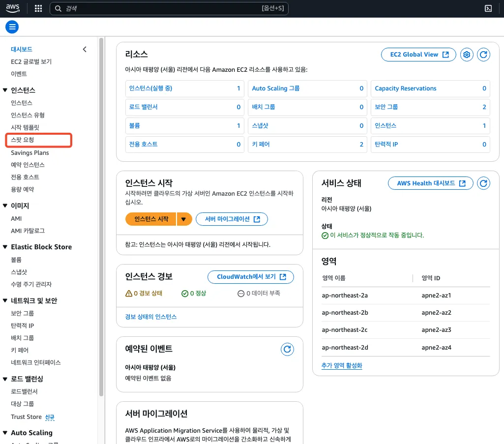Open 네트워크 인터페이스 in sidebar

pos(36,362)
